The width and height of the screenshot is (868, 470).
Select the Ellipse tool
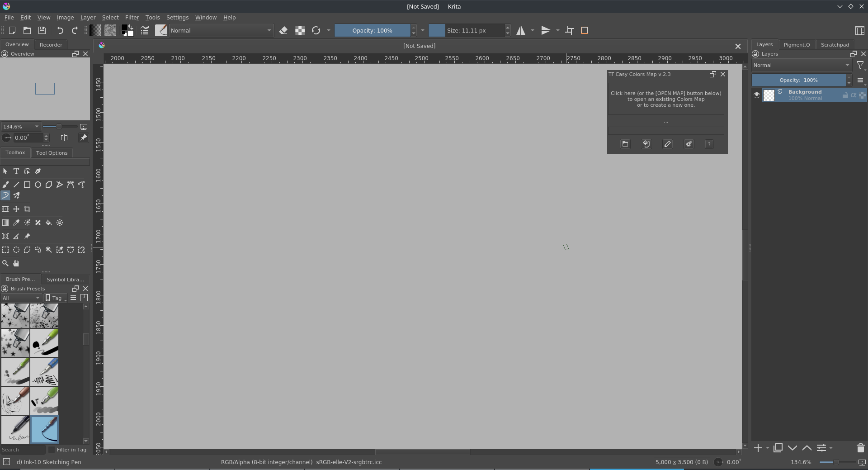pos(38,185)
